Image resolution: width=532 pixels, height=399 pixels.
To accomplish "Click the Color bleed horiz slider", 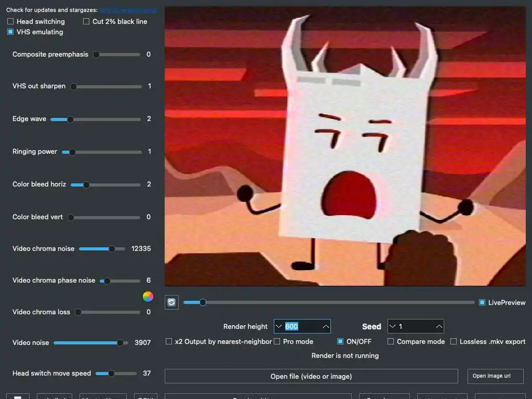I will [105, 185].
